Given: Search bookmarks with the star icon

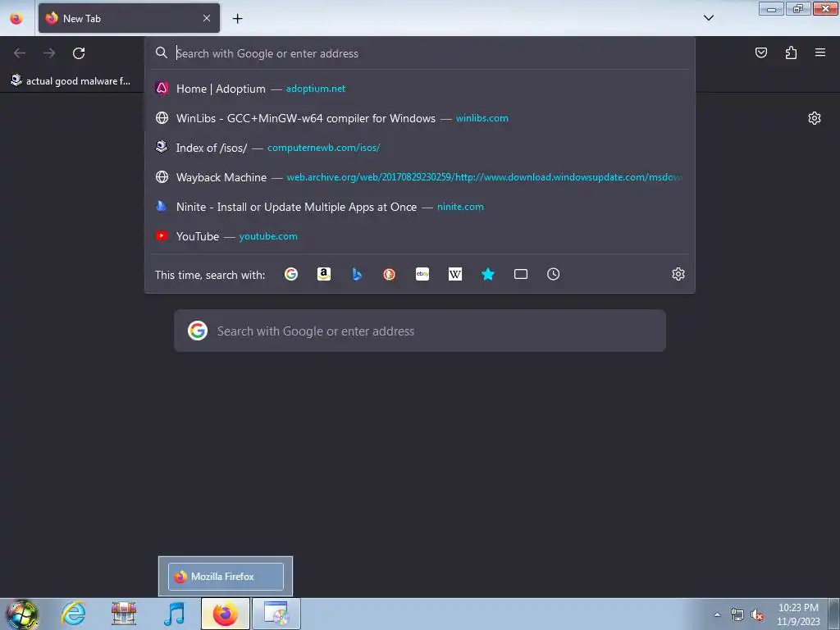Looking at the screenshot, I should [x=488, y=274].
